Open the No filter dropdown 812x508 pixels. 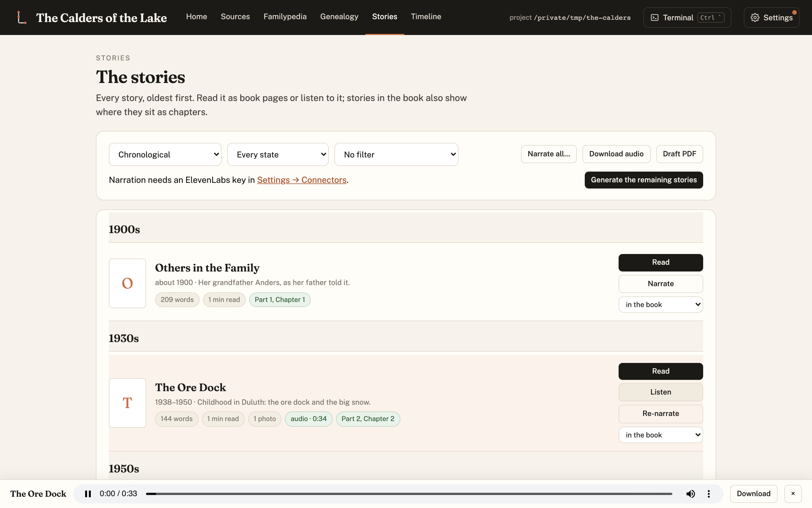[396, 155]
